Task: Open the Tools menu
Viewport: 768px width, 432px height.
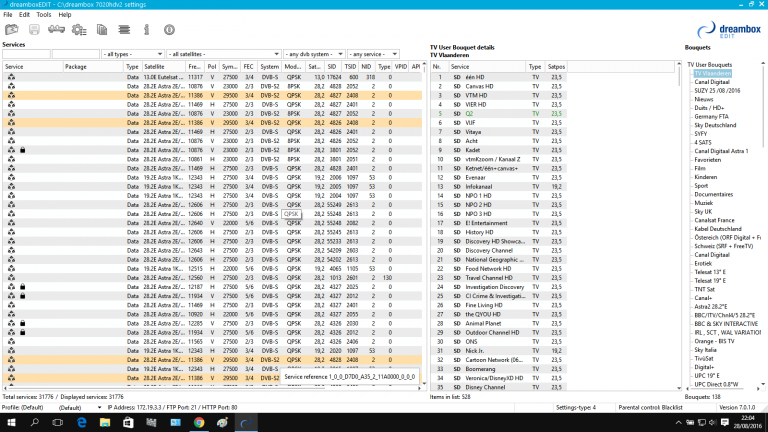Action: click(43, 15)
